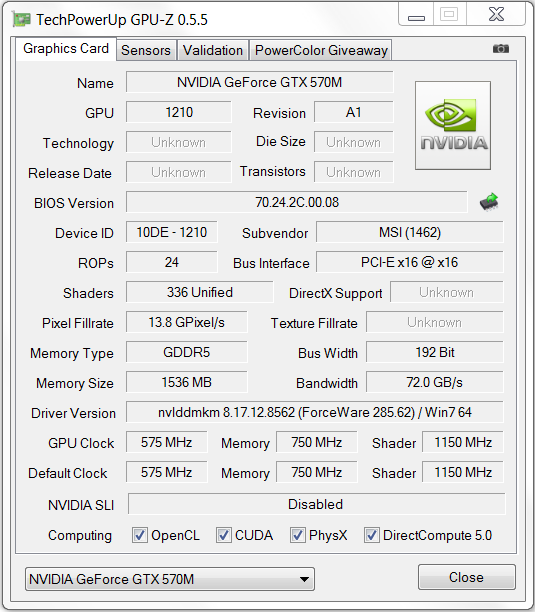Image resolution: width=535 pixels, height=612 pixels.
Task: Open the Validation tab
Action: point(213,50)
